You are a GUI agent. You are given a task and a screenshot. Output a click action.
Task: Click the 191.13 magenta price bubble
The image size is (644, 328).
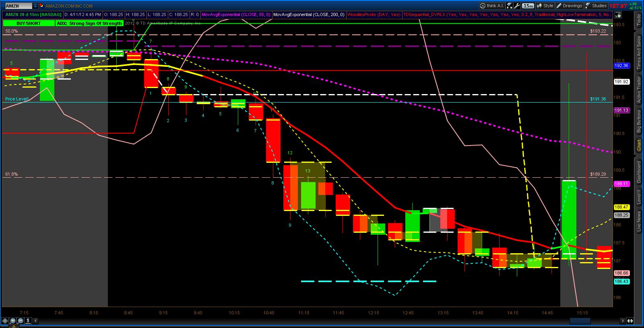pyautogui.click(x=621, y=110)
